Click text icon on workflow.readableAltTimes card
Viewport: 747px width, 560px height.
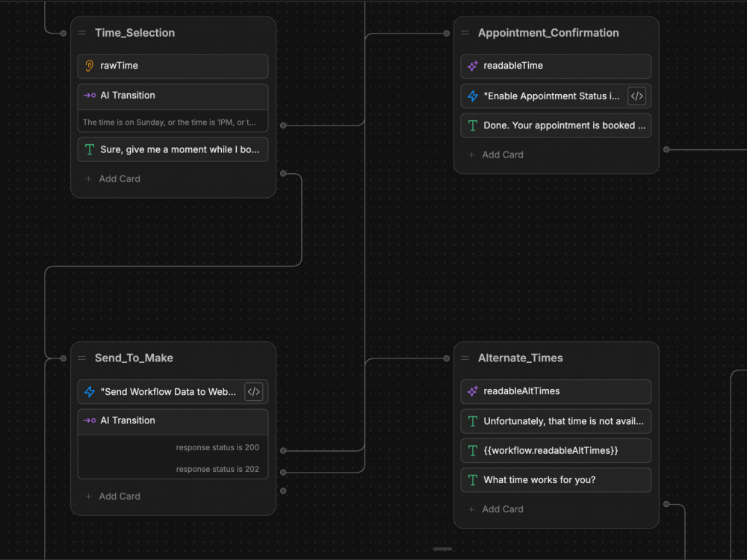473,450
